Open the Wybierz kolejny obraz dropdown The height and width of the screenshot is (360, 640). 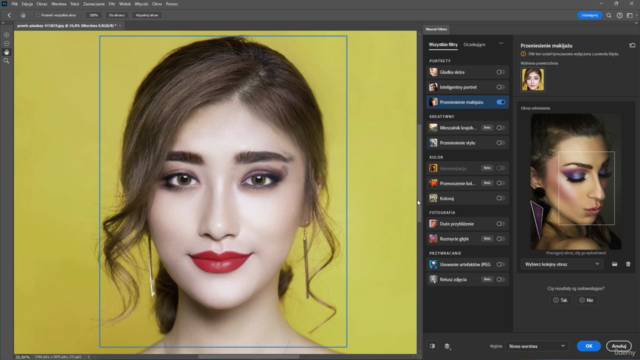point(562,264)
